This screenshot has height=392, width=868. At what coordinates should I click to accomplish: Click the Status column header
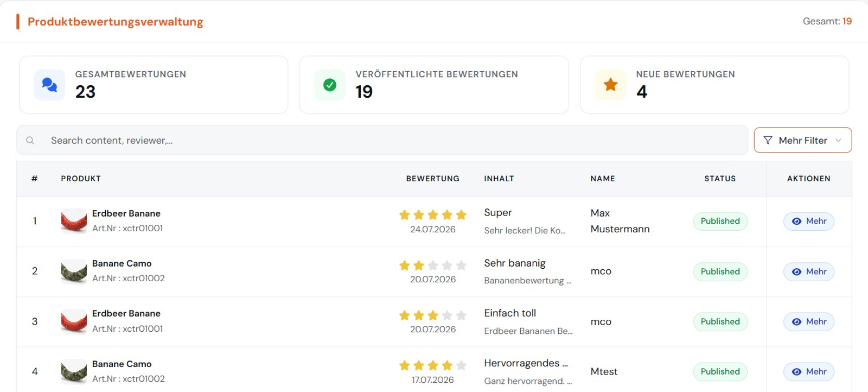[720, 179]
